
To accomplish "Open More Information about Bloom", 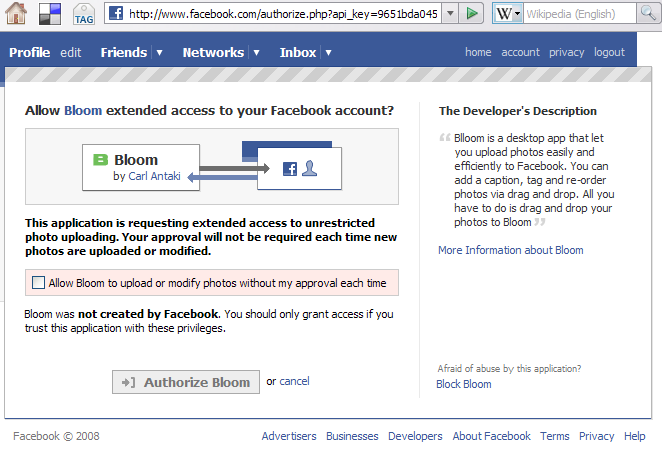I will point(510,250).
